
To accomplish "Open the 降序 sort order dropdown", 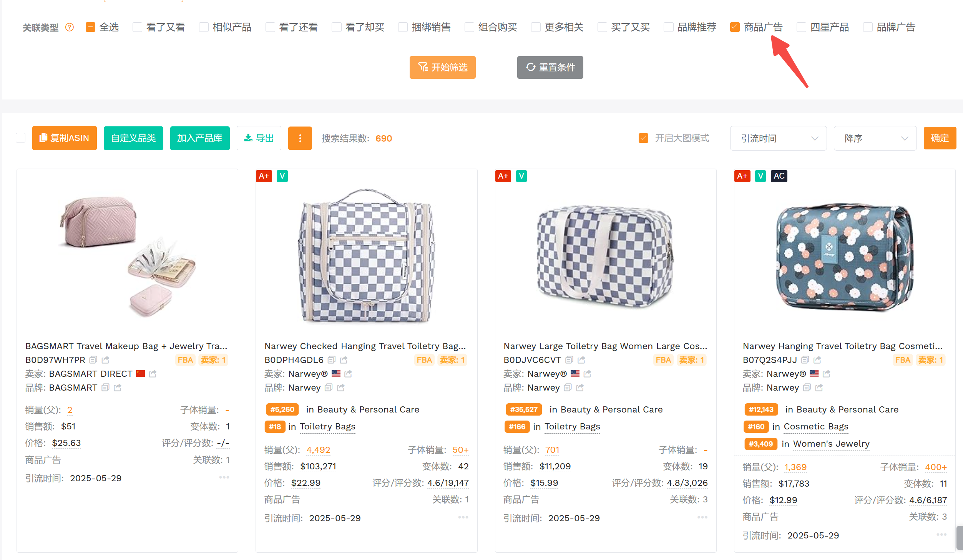I will tap(875, 138).
